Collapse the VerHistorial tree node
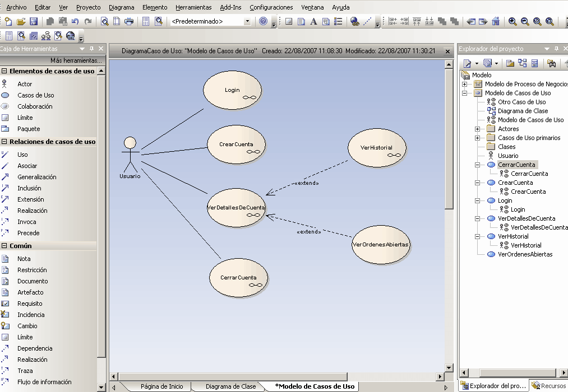The width and height of the screenshot is (568, 392). pyautogui.click(x=477, y=236)
